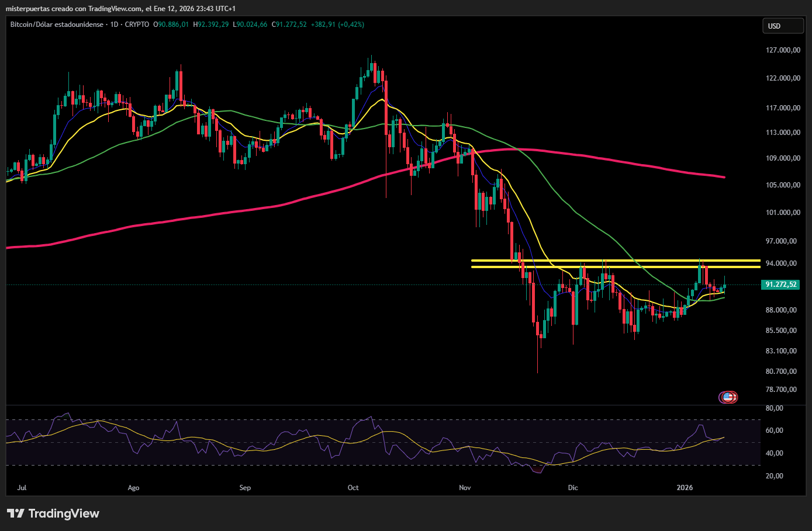Image resolution: width=812 pixels, height=531 pixels.
Task: Select the upper yellow horizontal resistance line
Action: 616,261
